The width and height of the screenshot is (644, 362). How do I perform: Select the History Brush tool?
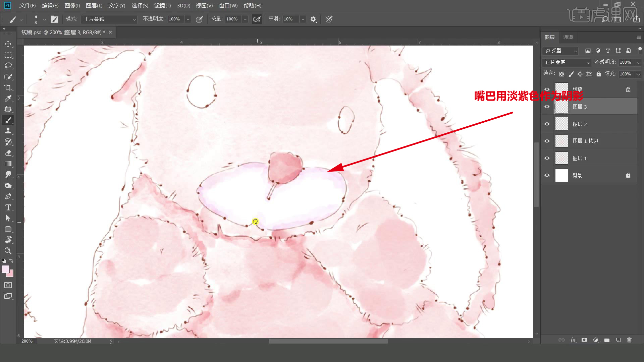click(8, 142)
